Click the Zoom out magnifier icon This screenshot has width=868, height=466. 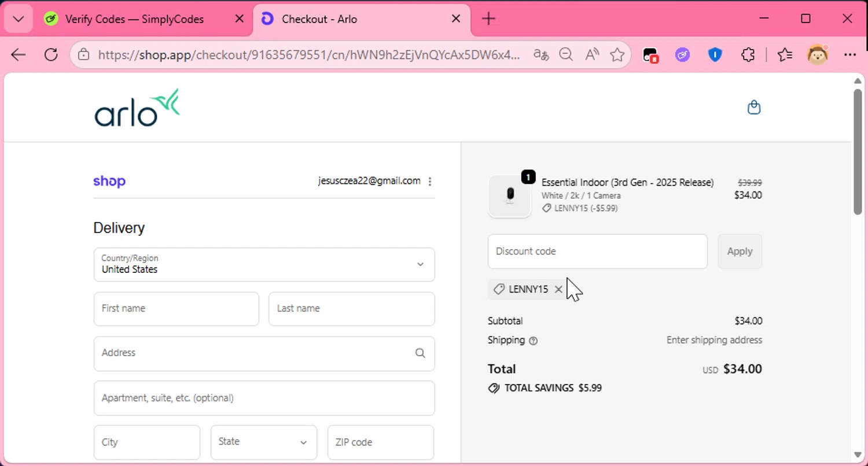(x=565, y=55)
